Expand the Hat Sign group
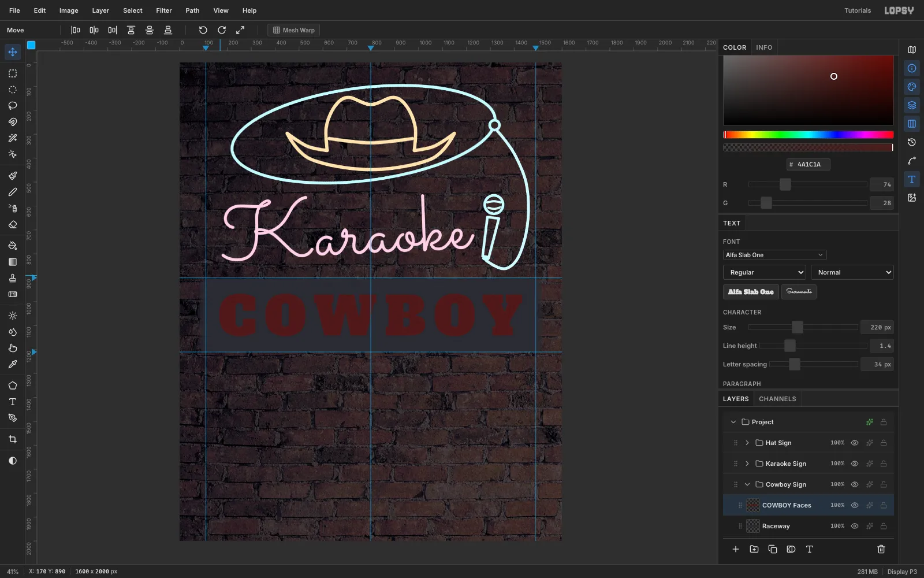924x578 pixels. pos(747,443)
